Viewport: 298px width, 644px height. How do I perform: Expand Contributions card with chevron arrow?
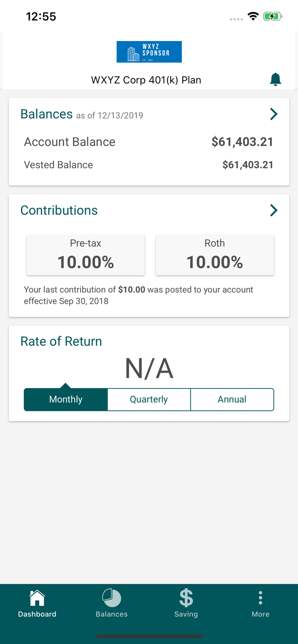[x=273, y=210]
